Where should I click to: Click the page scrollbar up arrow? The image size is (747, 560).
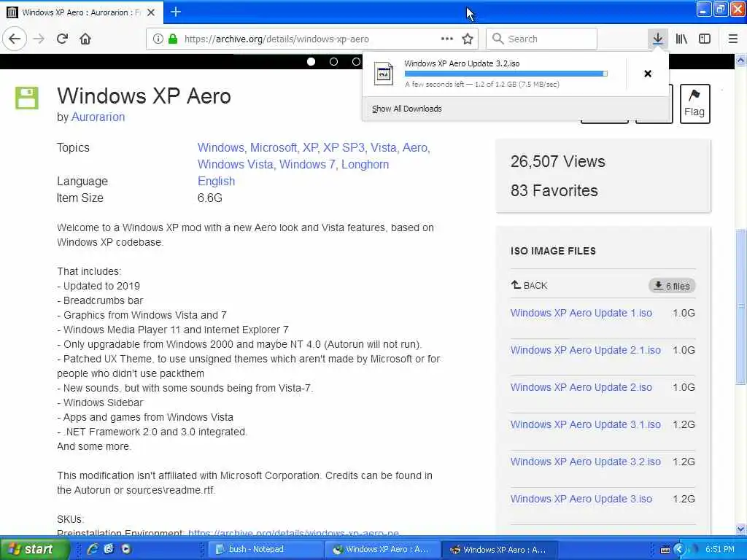741,61
